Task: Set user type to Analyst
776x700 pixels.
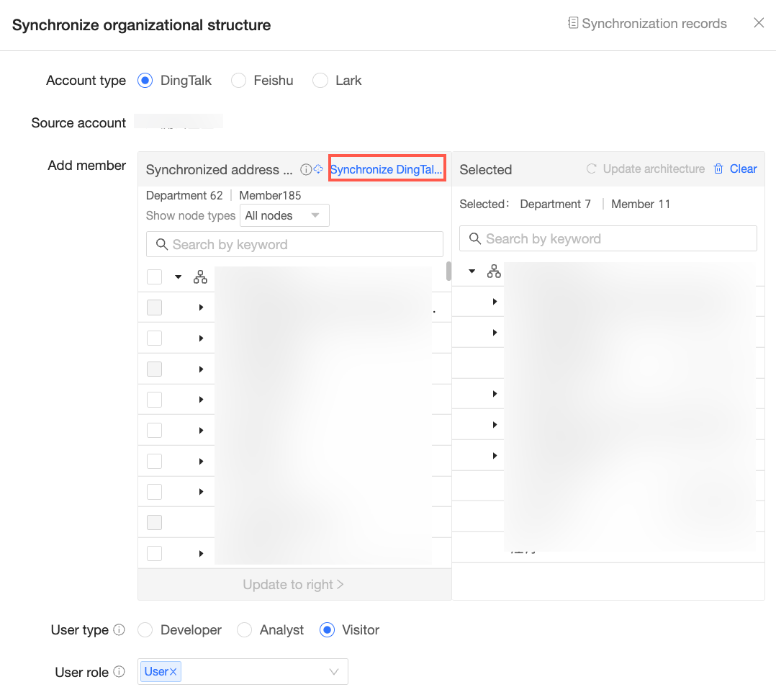Action: tap(245, 629)
